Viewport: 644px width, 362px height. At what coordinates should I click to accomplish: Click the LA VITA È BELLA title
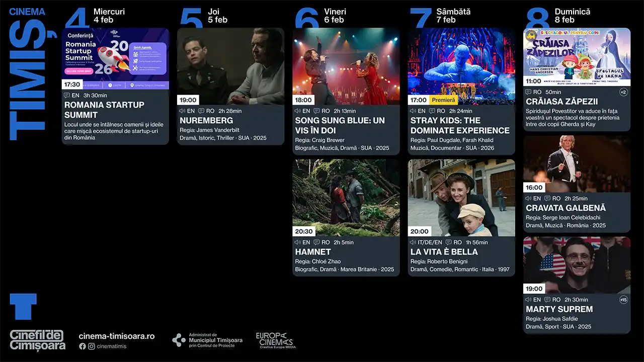tap(444, 252)
